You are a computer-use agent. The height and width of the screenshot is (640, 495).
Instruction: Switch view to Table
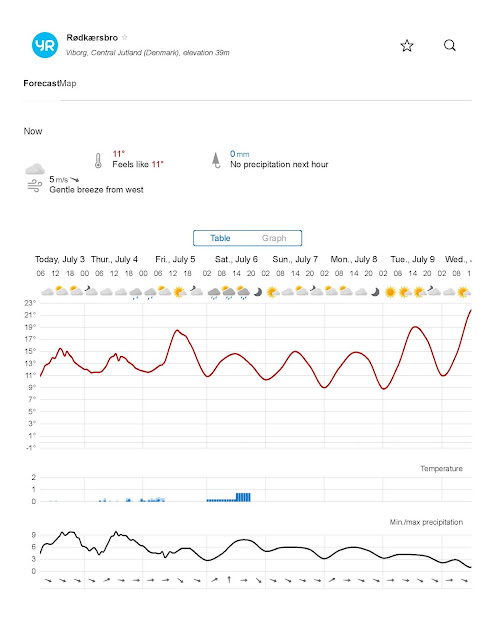click(220, 238)
